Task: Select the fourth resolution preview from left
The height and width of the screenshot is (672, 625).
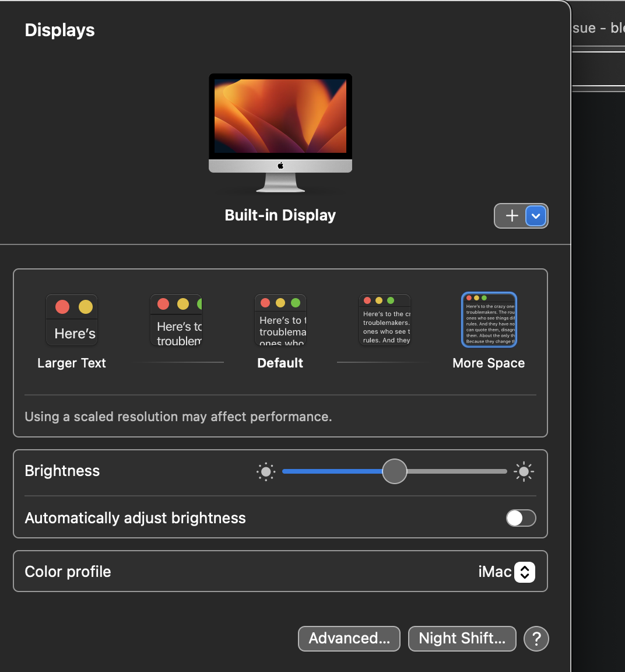Action: tap(385, 320)
